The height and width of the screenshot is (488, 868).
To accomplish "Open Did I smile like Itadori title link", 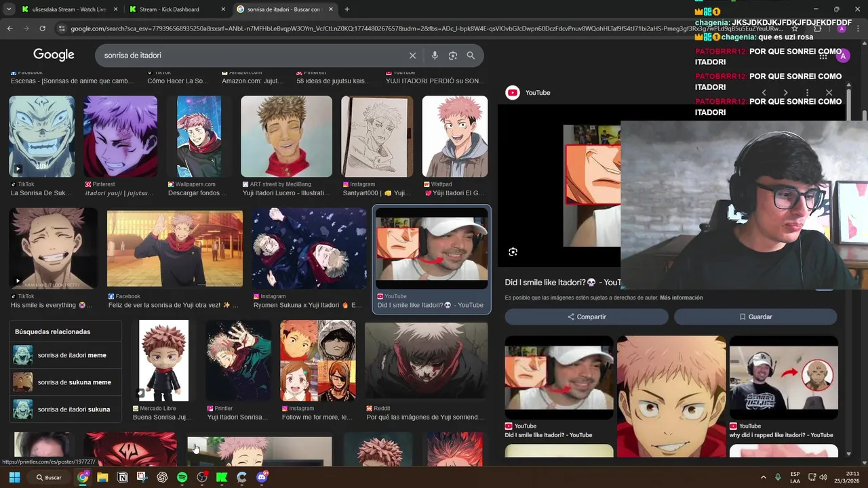I will tap(563, 283).
